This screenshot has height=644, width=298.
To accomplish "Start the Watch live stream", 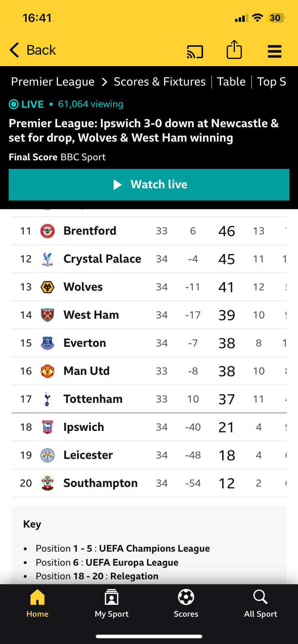I will coord(149,185).
